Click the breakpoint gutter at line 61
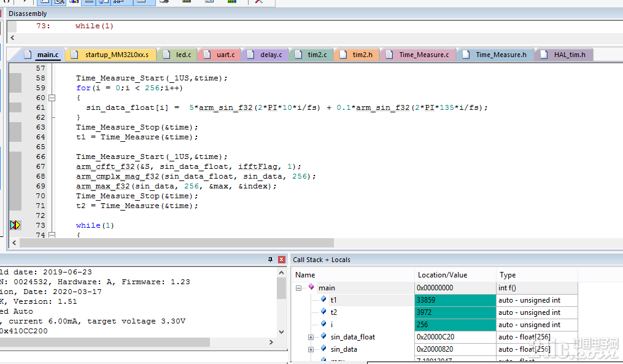This screenshot has width=623, height=364. point(15,107)
